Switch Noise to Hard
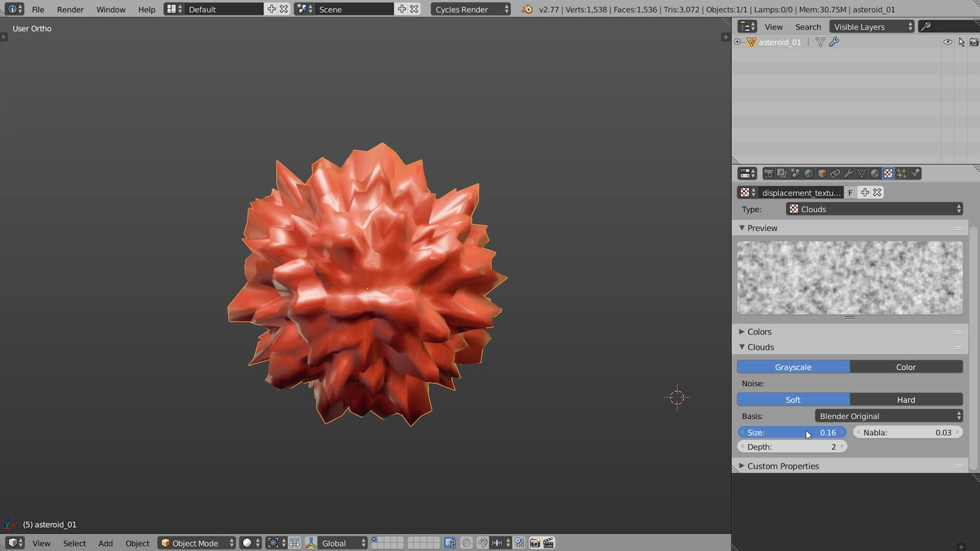This screenshot has height=551, width=980. pyautogui.click(x=906, y=399)
